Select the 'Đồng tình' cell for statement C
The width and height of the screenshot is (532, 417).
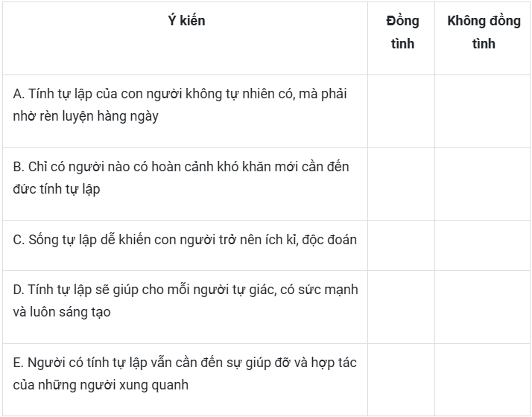[401, 246]
